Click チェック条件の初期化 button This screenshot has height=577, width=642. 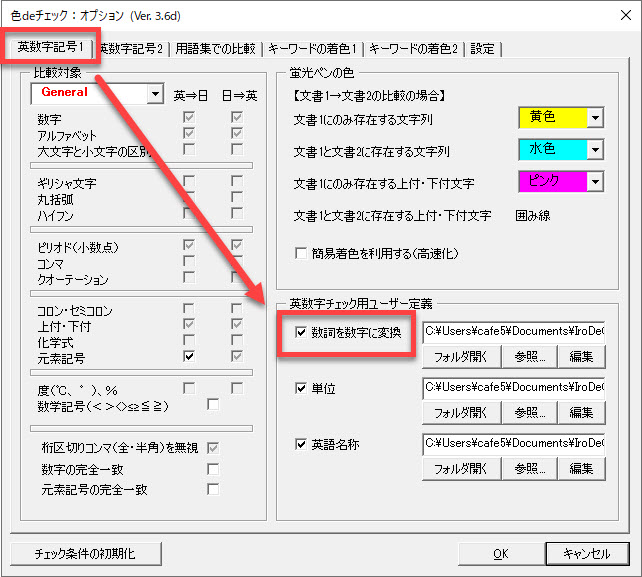click(x=84, y=553)
